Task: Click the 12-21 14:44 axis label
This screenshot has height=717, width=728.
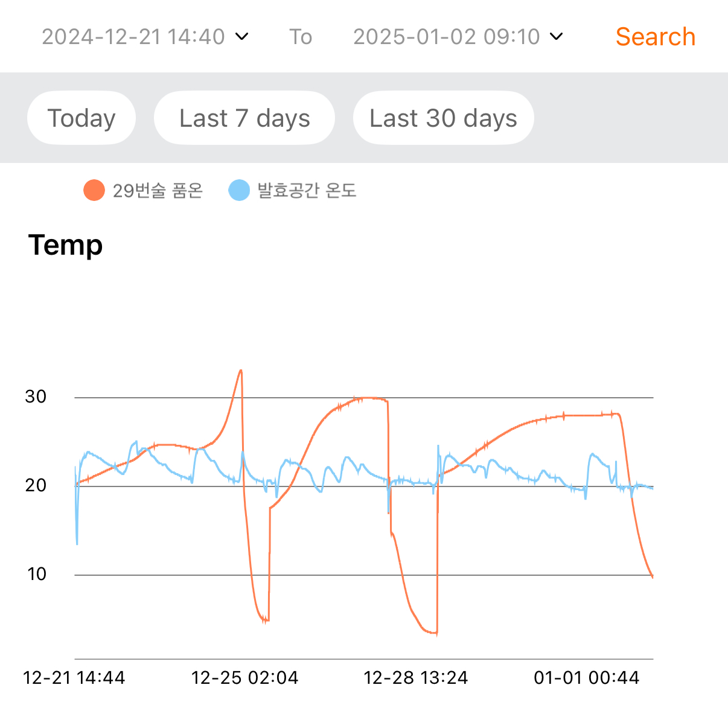Action: coord(74,678)
